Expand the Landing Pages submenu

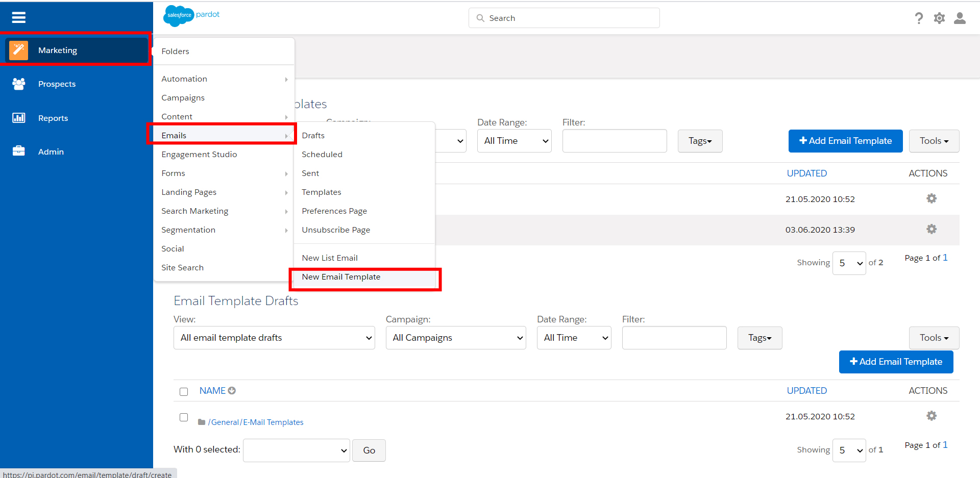pos(224,192)
